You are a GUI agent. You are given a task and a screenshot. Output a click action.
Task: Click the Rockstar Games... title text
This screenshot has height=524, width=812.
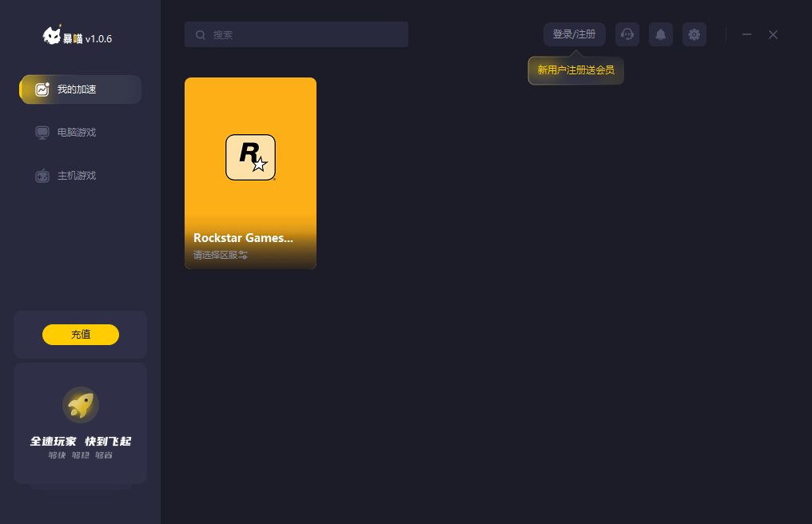[243, 238]
